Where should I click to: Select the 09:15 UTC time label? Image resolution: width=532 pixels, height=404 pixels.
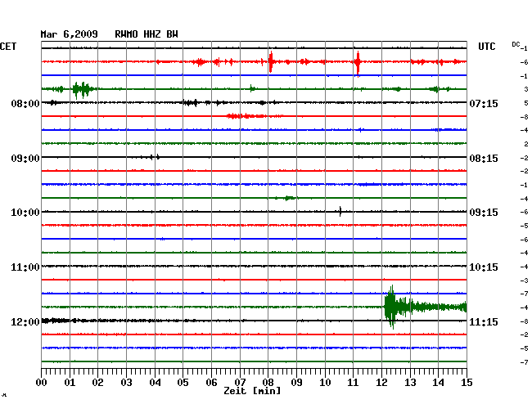484,213
